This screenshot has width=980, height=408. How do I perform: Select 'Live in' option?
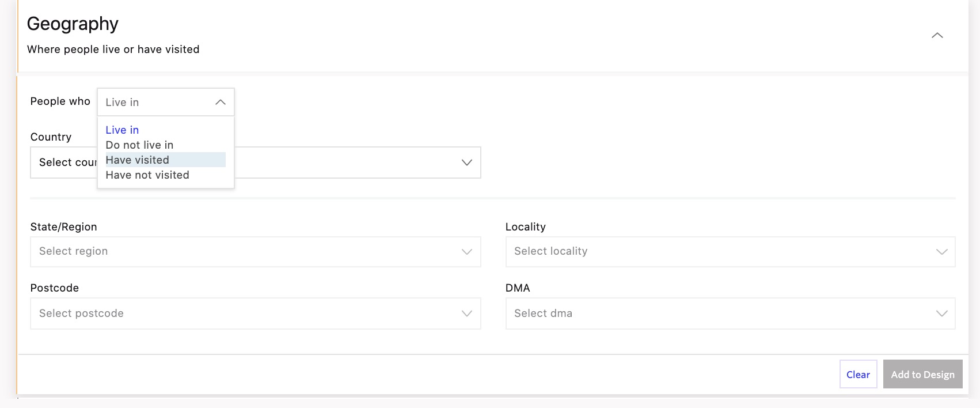(122, 130)
